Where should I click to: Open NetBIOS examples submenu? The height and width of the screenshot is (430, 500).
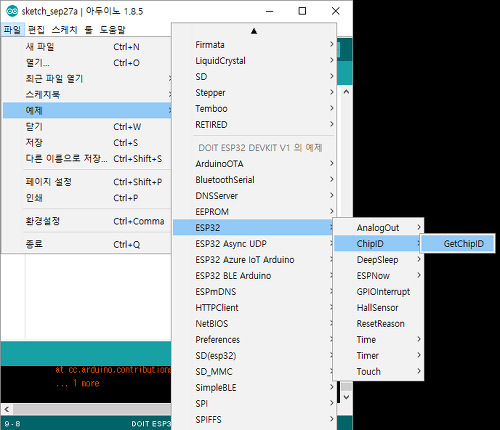(253, 324)
